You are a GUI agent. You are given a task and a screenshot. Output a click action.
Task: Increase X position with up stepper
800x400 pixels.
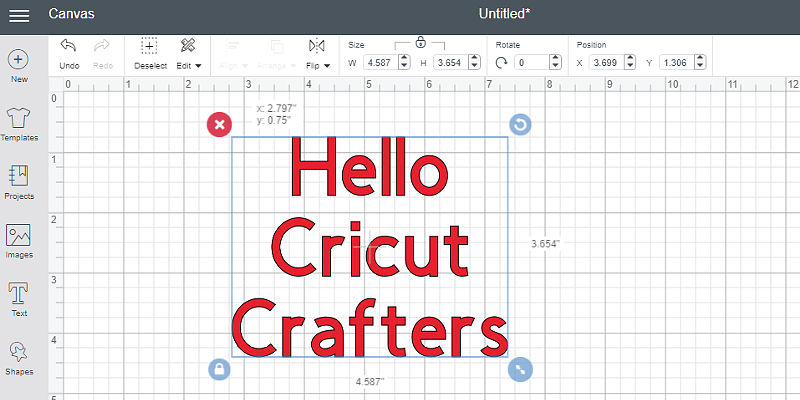(x=630, y=59)
